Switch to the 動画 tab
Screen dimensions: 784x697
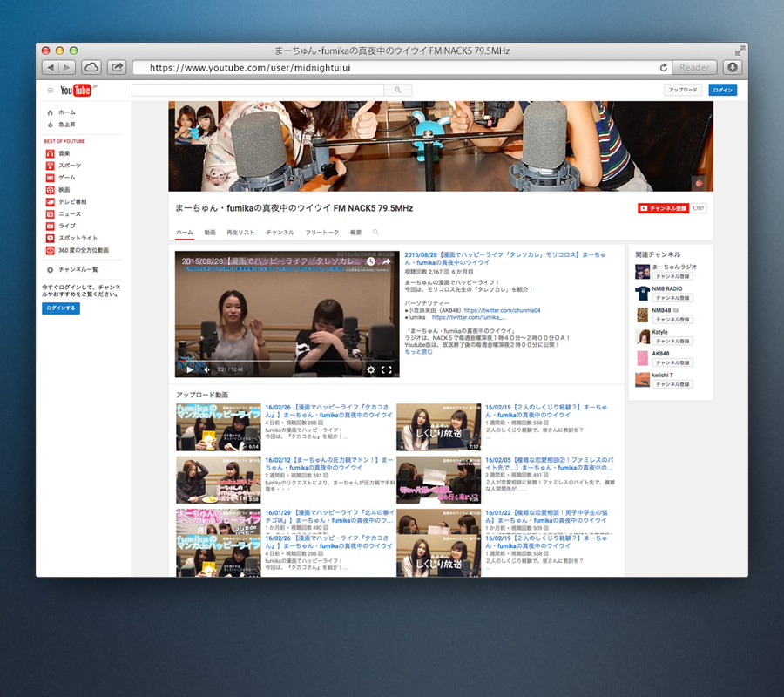coord(210,233)
